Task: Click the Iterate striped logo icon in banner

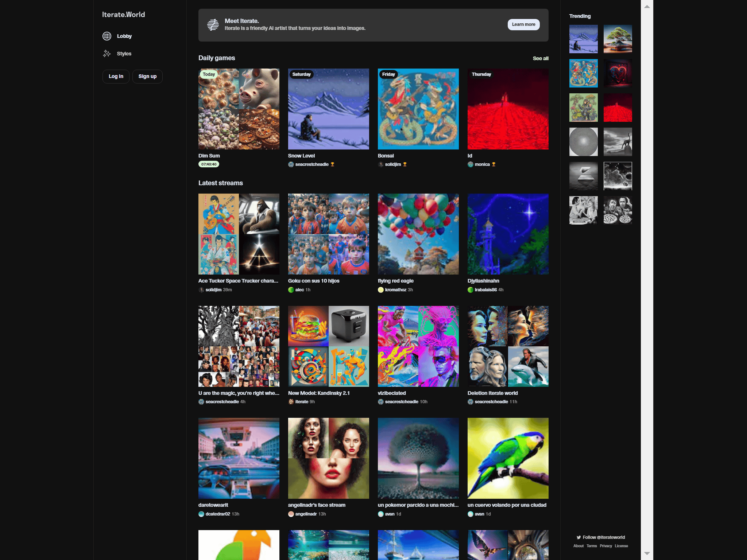Action: point(213,25)
